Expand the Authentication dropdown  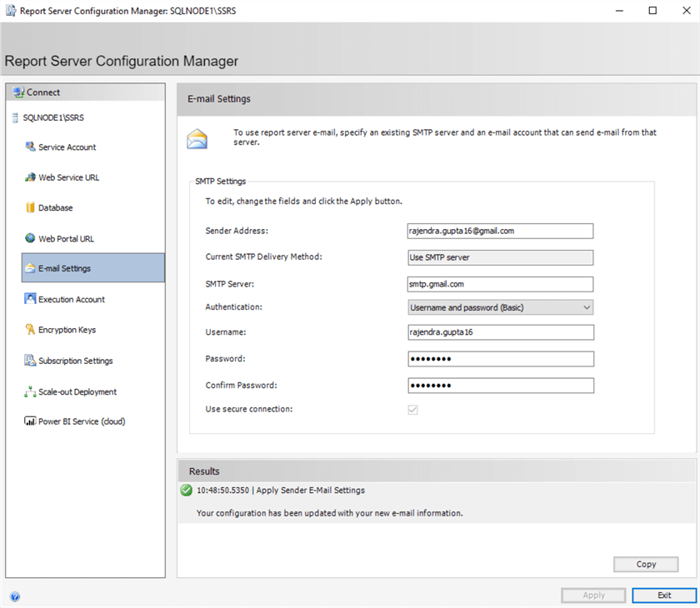pyautogui.click(x=500, y=307)
